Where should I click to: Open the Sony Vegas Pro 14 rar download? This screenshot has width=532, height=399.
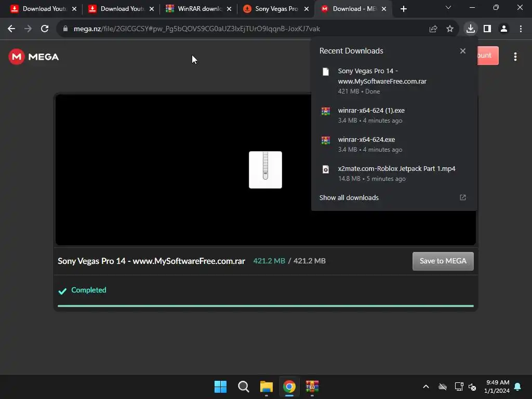coord(394,81)
